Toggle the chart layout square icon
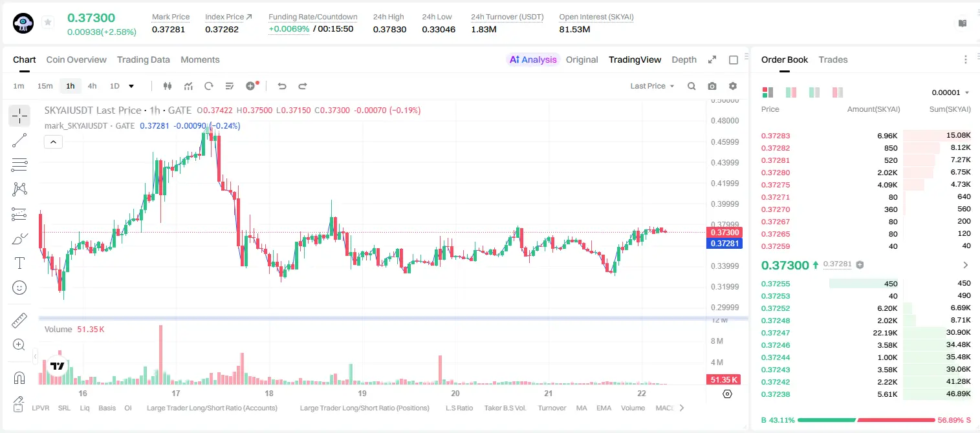The height and width of the screenshot is (433, 980). 734,59
